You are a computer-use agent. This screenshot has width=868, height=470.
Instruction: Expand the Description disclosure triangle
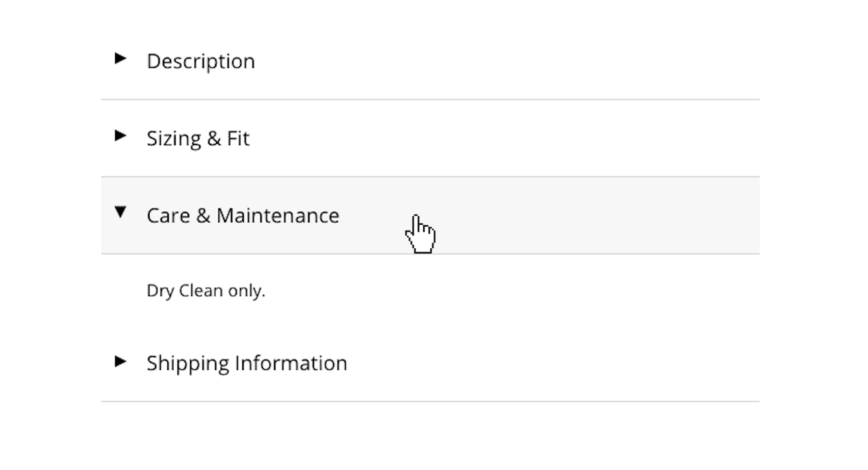pyautogui.click(x=120, y=59)
